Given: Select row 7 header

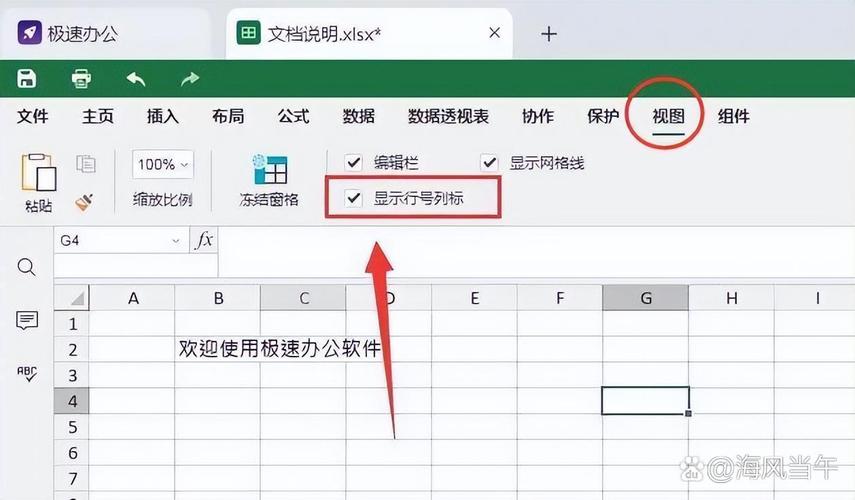Looking at the screenshot, I should pyautogui.click(x=72, y=479).
